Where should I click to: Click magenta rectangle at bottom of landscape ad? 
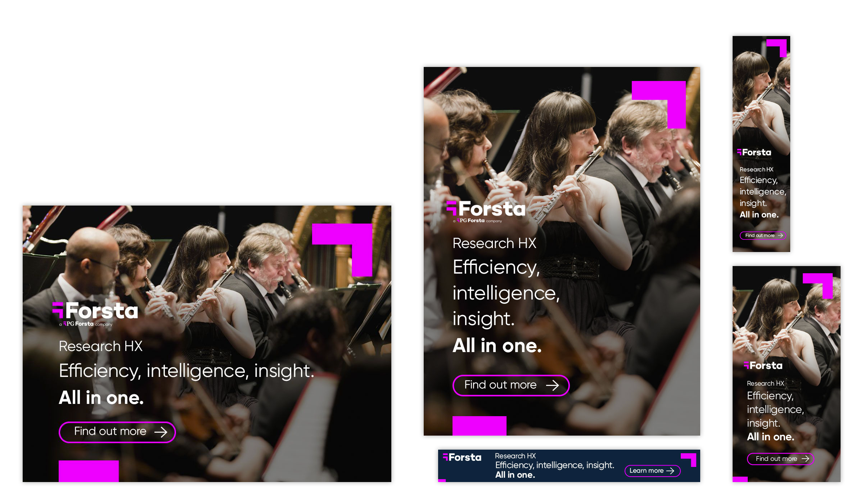point(89,471)
